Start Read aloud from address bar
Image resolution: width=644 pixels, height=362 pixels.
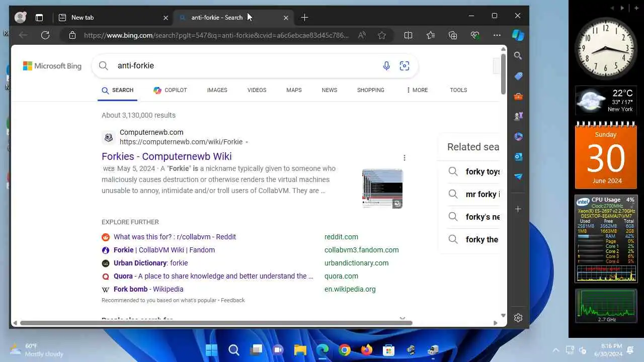(x=362, y=35)
